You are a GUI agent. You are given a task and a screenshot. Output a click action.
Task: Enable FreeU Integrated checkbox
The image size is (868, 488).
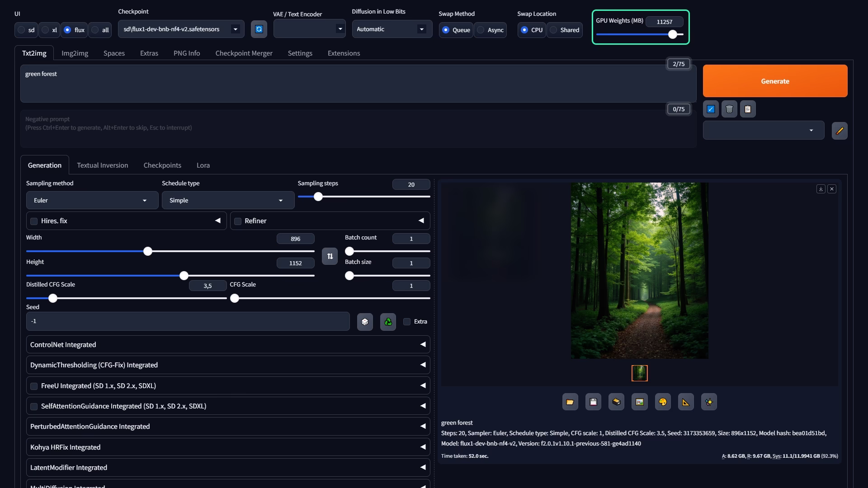tap(34, 386)
